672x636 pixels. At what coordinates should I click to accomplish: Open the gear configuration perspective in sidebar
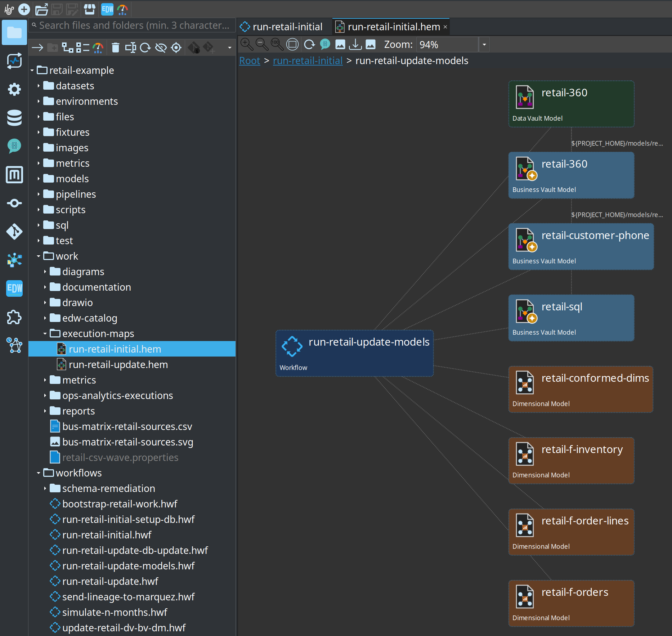pos(14,89)
